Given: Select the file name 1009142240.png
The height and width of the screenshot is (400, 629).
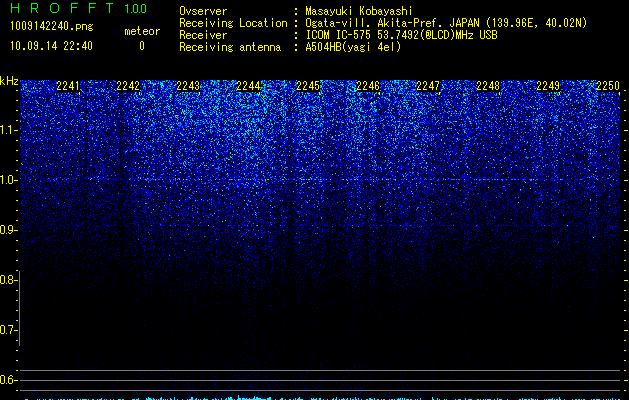Looking at the screenshot, I should [51, 26].
